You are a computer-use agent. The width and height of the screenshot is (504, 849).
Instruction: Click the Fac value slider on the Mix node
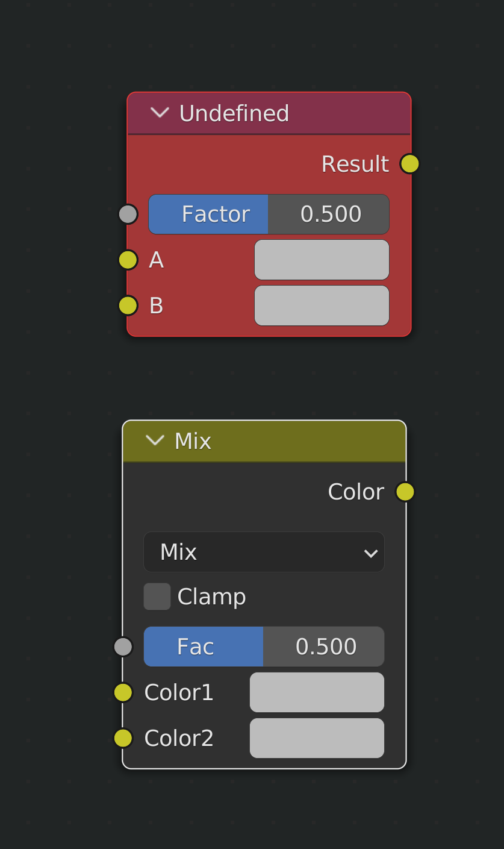pos(323,646)
